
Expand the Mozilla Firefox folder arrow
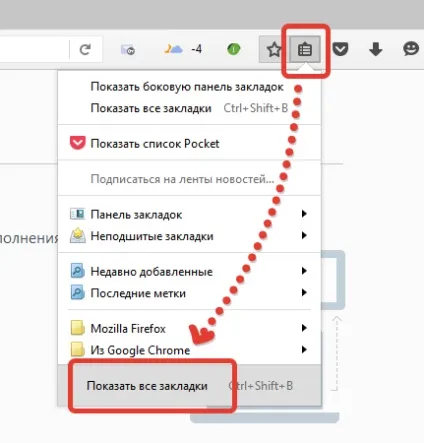(x=304, y=328)
